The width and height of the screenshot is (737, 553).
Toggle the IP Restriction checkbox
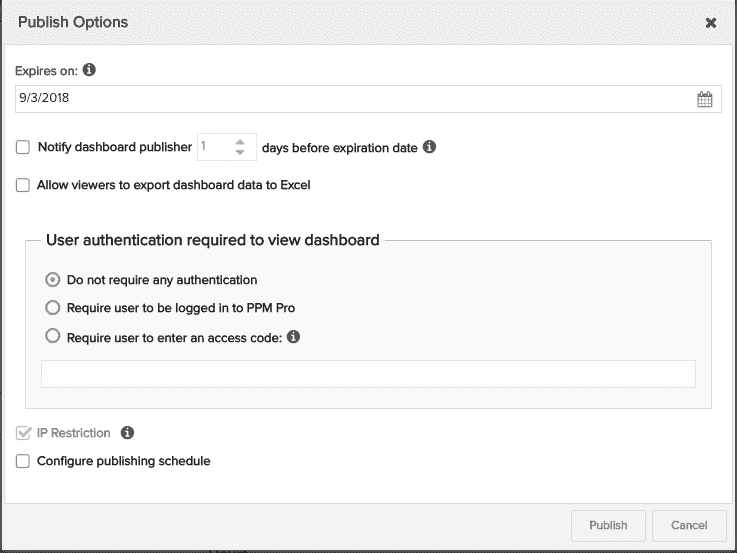tap(23, 433)
